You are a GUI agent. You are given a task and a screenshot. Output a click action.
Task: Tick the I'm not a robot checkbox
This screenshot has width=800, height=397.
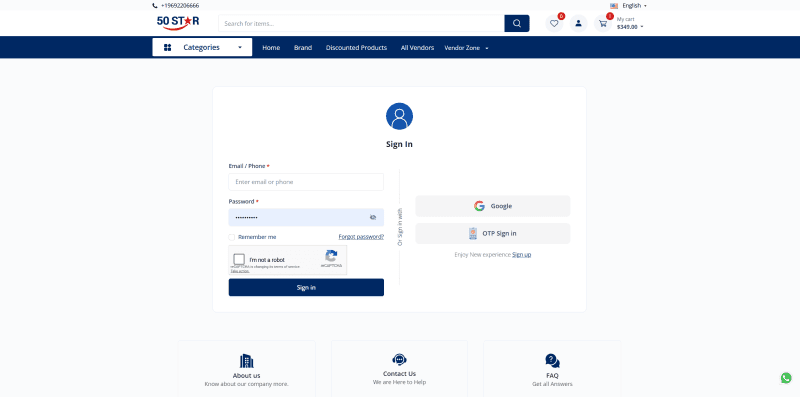[239, 259]
